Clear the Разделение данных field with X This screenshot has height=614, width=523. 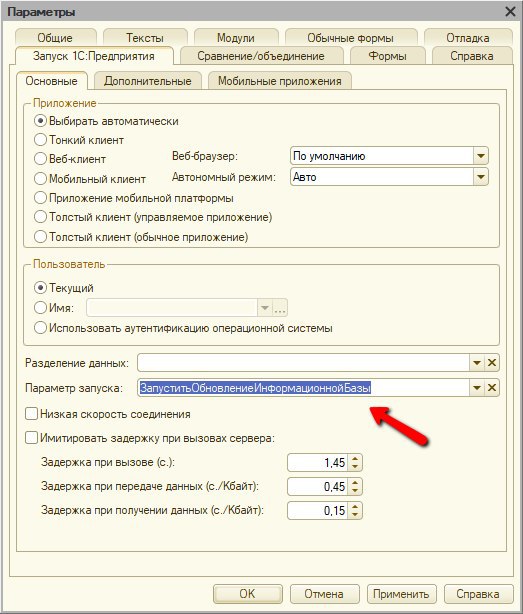coord(492,363)
